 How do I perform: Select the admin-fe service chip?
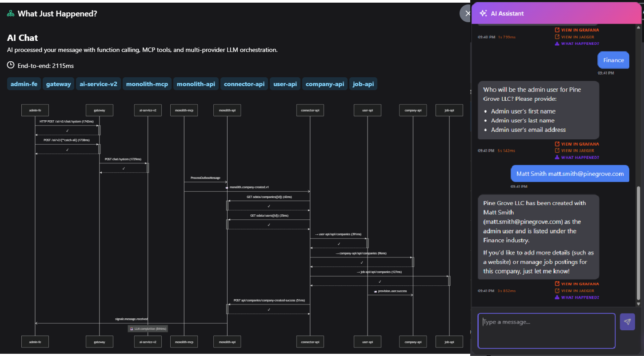[24, 84]
